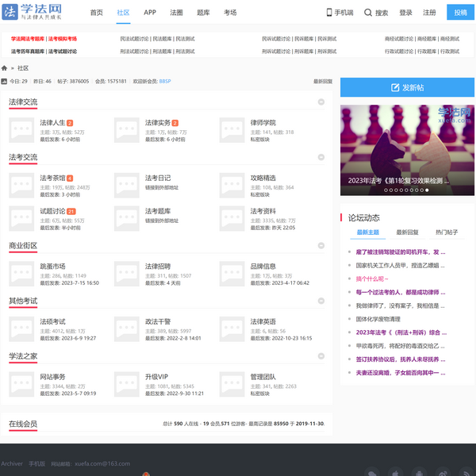Click the home icon in breadcrumb
The height and width of the screenshot is (476, 476).
pos(5,68)
